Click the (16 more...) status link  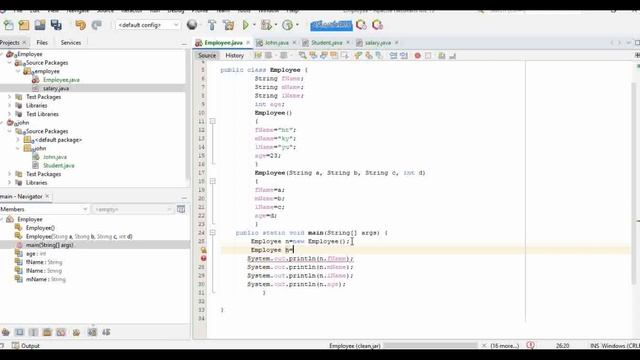(x=504, y=346)
